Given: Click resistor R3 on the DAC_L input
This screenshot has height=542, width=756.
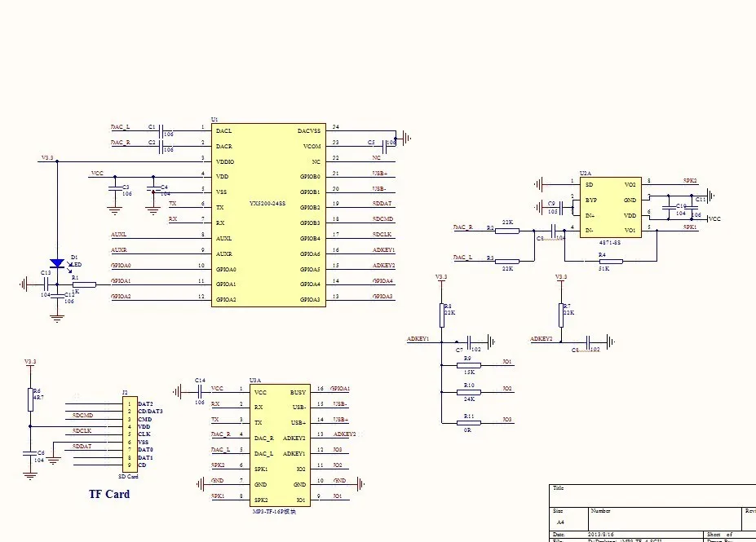Looking at the screenshot, I should pyautogui.click(x=507, y=262).
